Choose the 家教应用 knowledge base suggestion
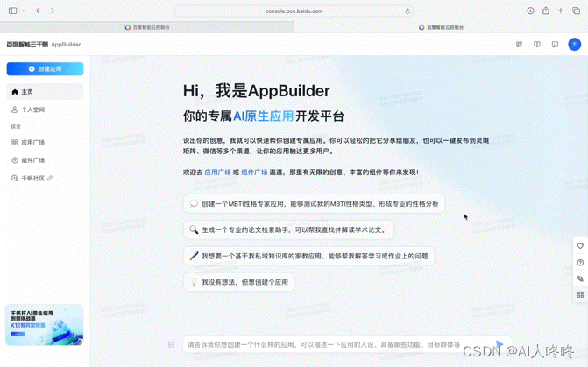The image size is (588, 367). pos(308,256)
